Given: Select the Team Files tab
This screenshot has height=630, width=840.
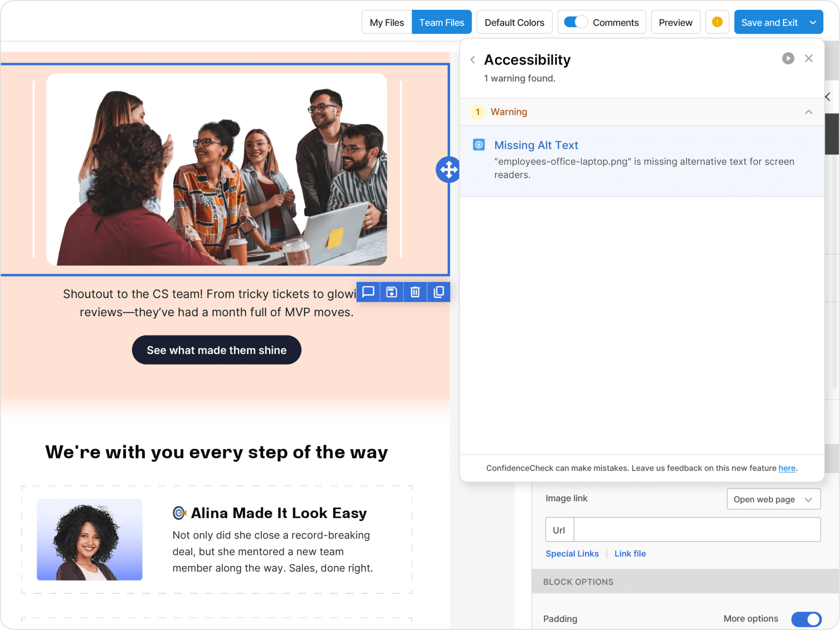Looking at the screenshot, I should tap(441, 23).
